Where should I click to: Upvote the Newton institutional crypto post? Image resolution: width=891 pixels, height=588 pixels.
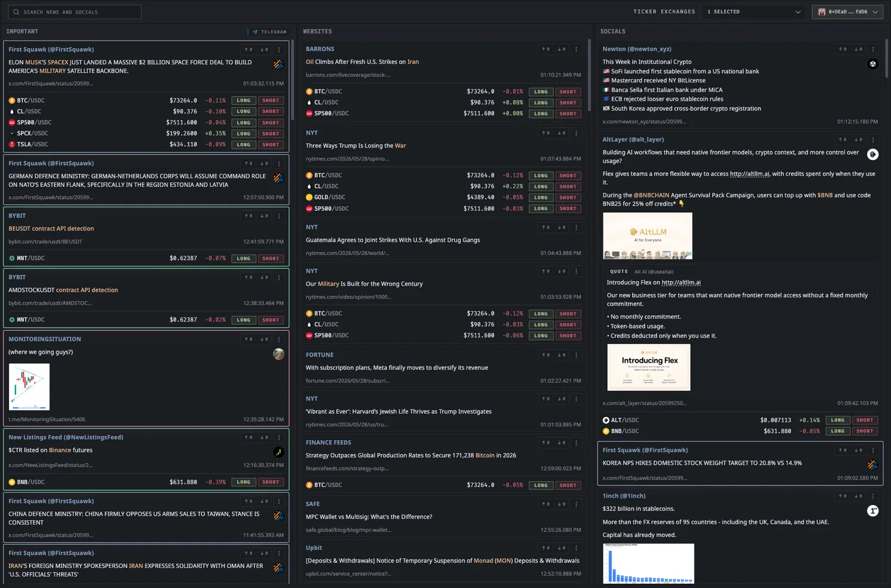[842, 49]
